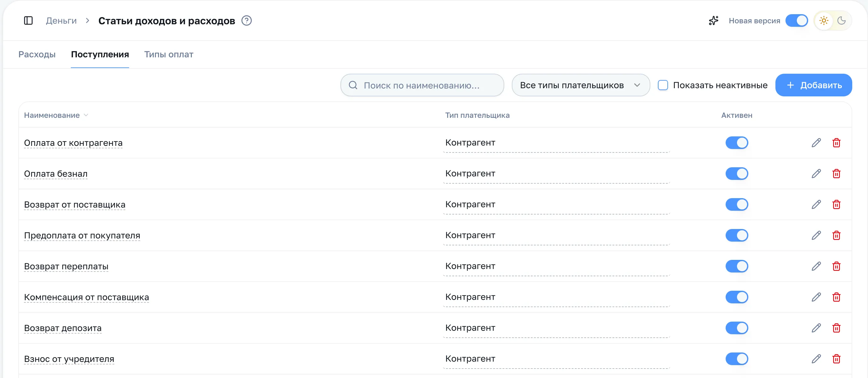
Task: Open payer type of Оплата безнал
Action: pos(556,174)
